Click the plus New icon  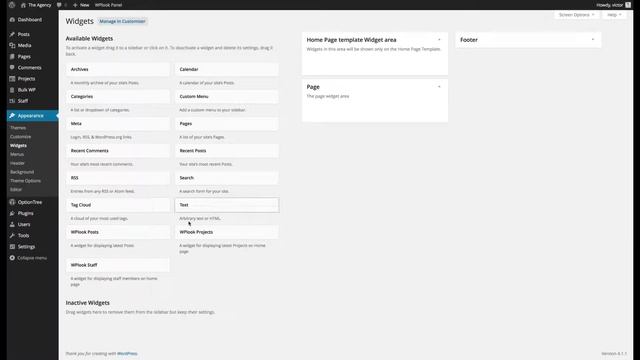point(75,5)
